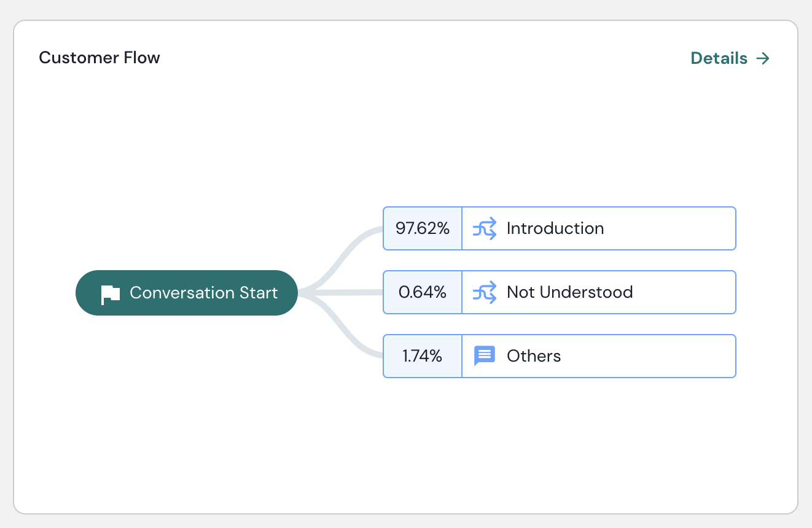Click the Introduction label text
The height and width of the screenshot is (528, 812).
(x=555, y=228)
